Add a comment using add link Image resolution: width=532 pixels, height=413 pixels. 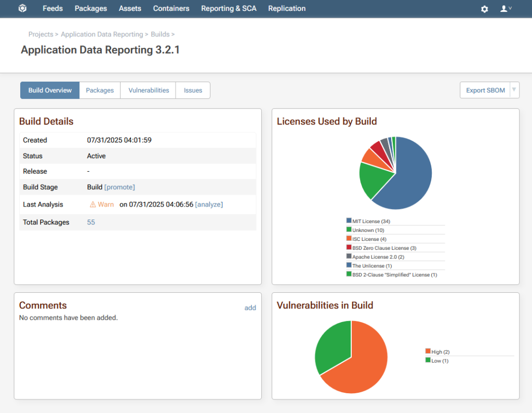tap(250, 307)
